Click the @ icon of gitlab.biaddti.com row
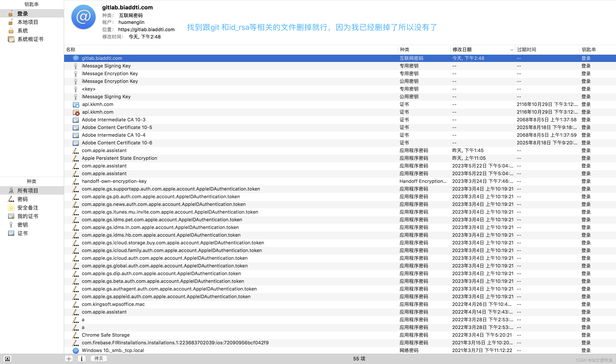The width and height of the screenshot is (616, 364). (x=76, y=58)
